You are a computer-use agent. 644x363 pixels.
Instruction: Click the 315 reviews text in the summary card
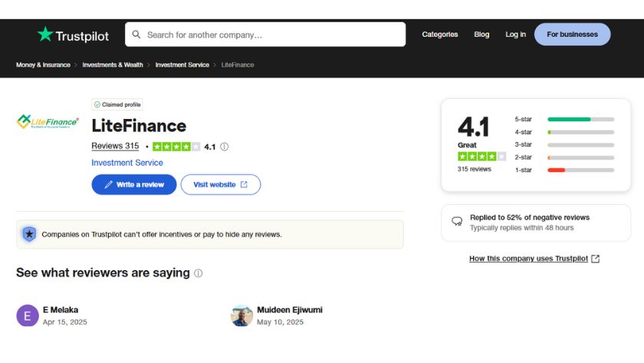click(475, 169)
